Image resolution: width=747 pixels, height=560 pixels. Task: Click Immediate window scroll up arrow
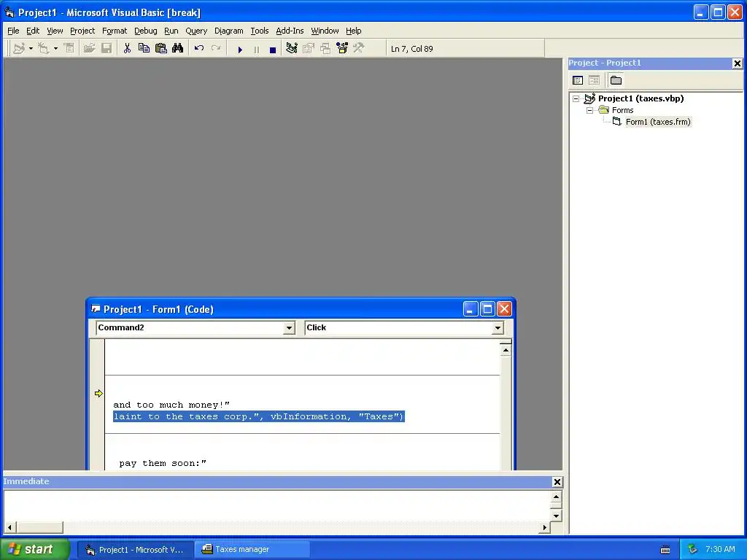pos(556,497)
